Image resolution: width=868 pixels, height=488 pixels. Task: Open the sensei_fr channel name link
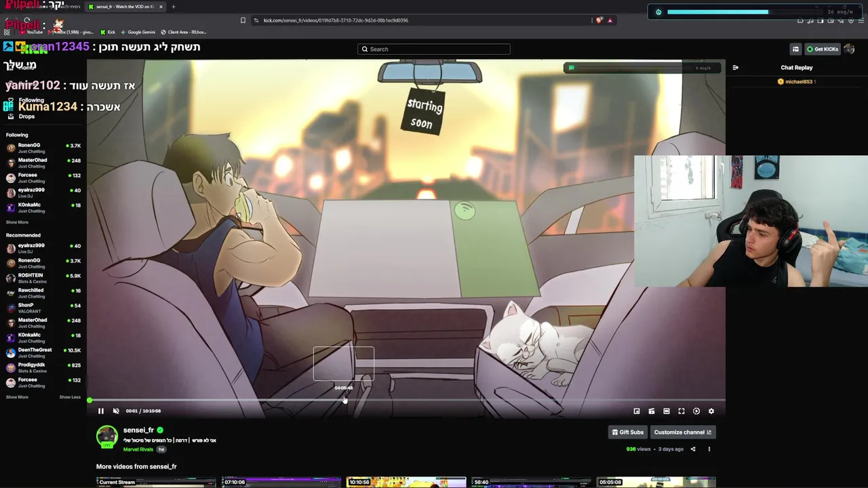(x=138, y=430)
